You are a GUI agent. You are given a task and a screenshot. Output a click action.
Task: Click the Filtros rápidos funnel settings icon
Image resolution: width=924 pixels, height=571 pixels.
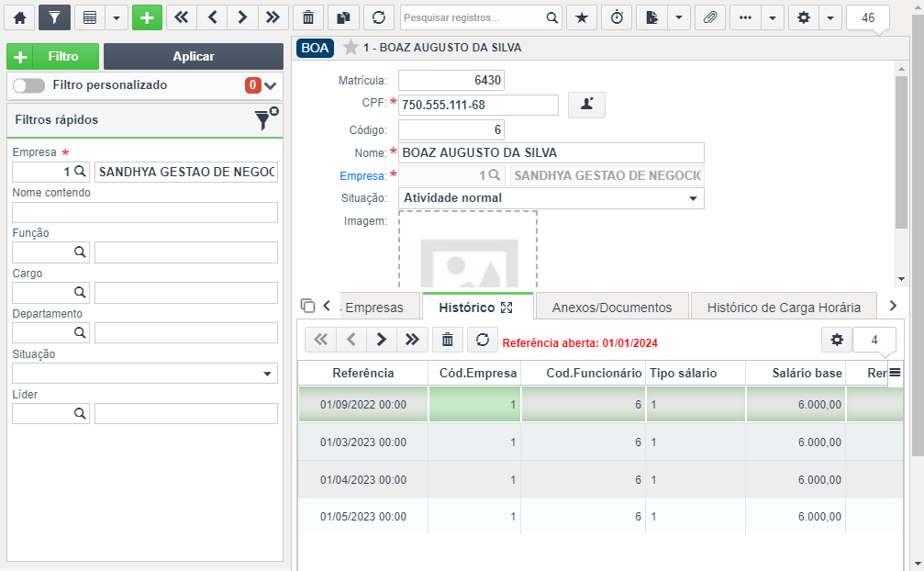click(x=266, y=118)
